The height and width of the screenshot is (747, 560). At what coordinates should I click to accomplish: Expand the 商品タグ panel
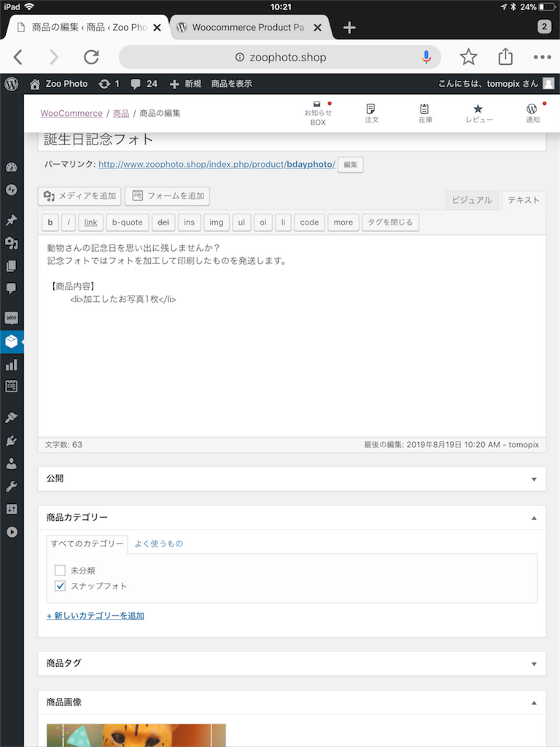coord(534,664)
